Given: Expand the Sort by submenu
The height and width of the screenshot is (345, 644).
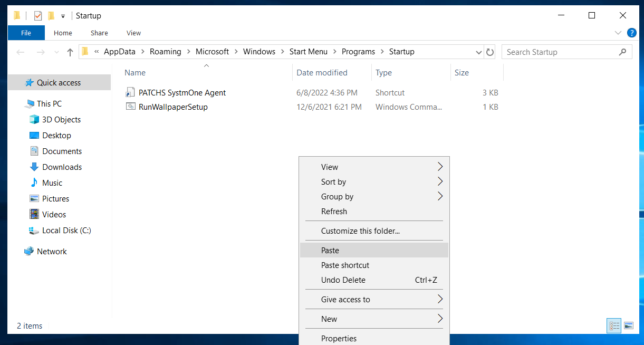Looking at the screenshot, I should pos(333,181).
